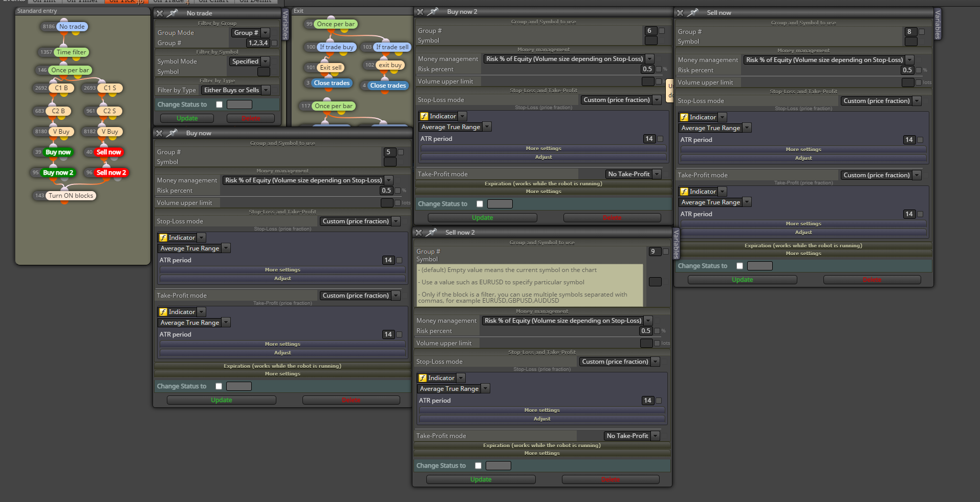Close the No trade panel with X icon

160,13
